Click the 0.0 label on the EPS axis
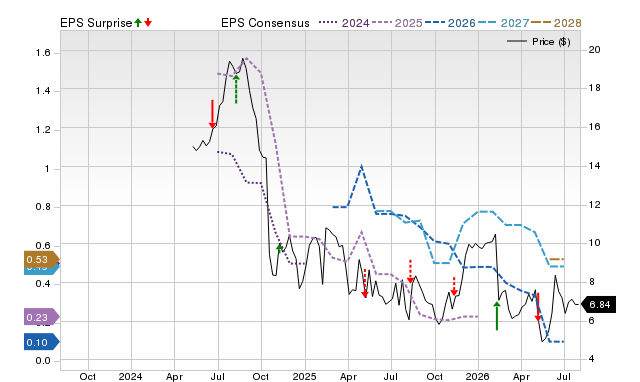This screenshot has height=382, width=640. 42,361
